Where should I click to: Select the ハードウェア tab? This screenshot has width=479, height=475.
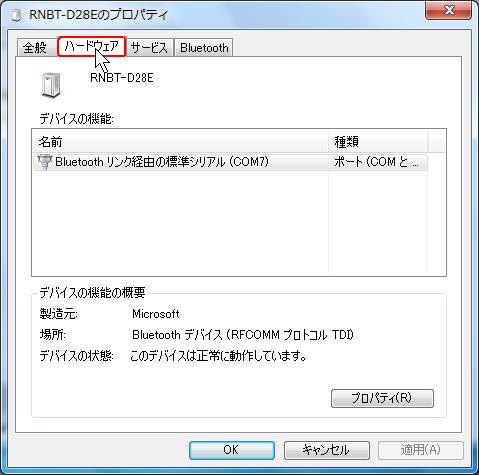click(92, 47)
